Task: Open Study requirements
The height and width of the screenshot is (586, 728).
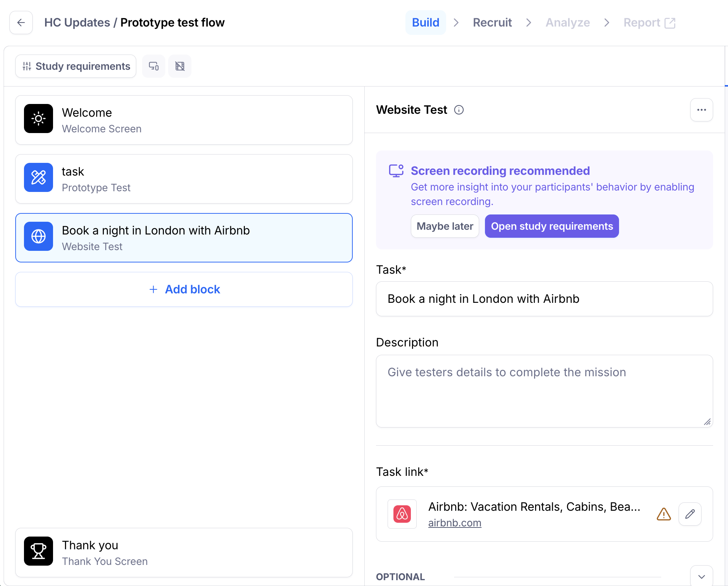Action: 76,66
